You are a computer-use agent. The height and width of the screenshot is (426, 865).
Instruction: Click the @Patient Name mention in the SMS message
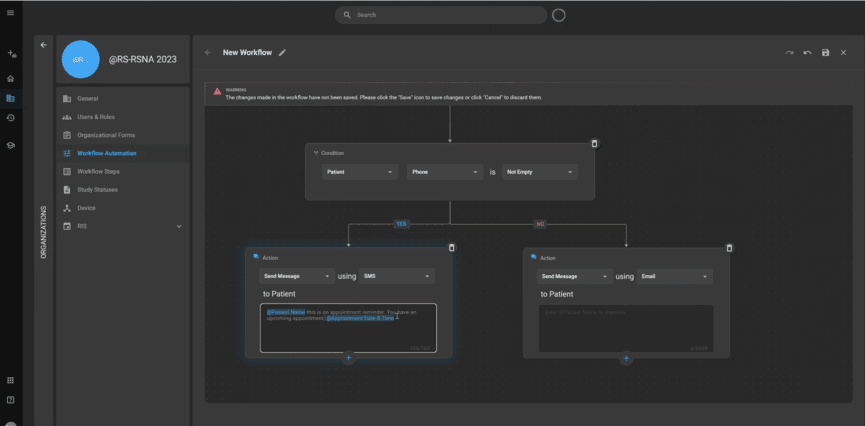click(x=286, y=312)
